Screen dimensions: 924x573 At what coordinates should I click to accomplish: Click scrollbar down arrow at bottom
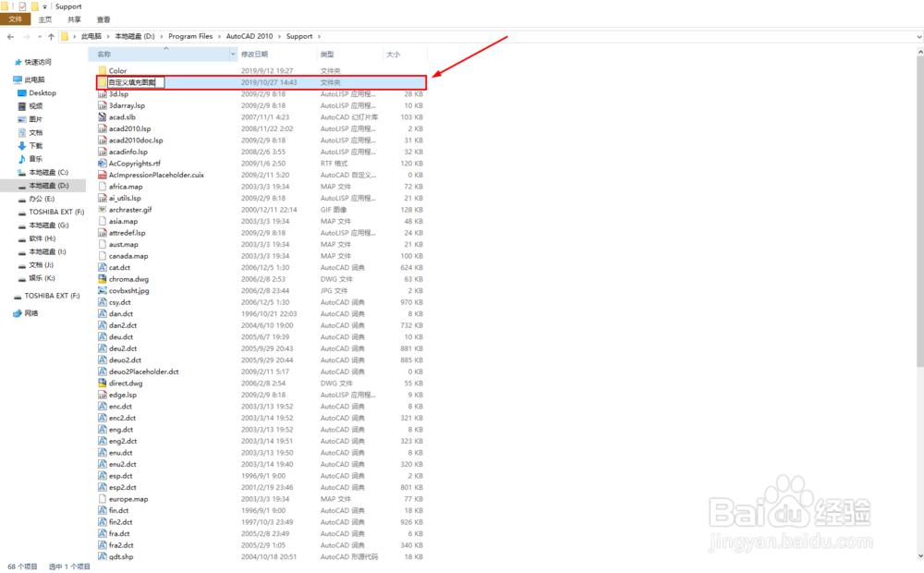point(920,556)
